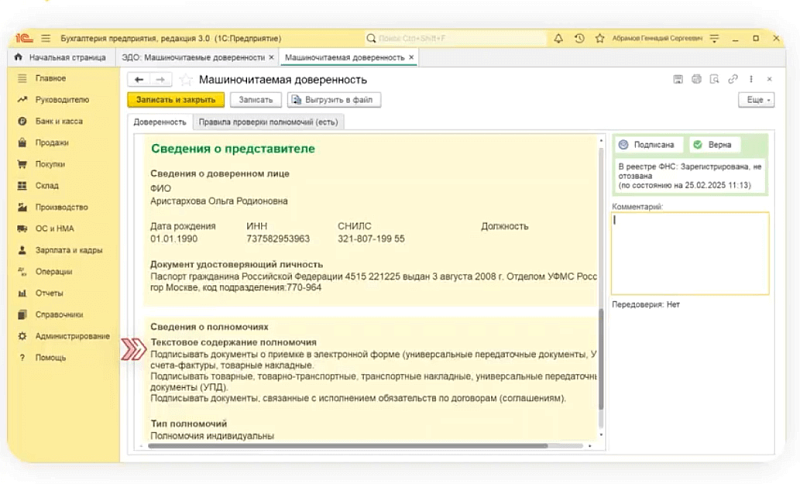
Task: Open favorites star in title bar
Action: pos(599,38)
